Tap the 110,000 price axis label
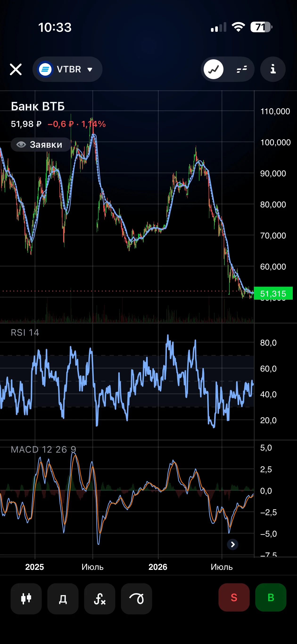The width and height of the screenshot is (297, 644). point(275,111)
